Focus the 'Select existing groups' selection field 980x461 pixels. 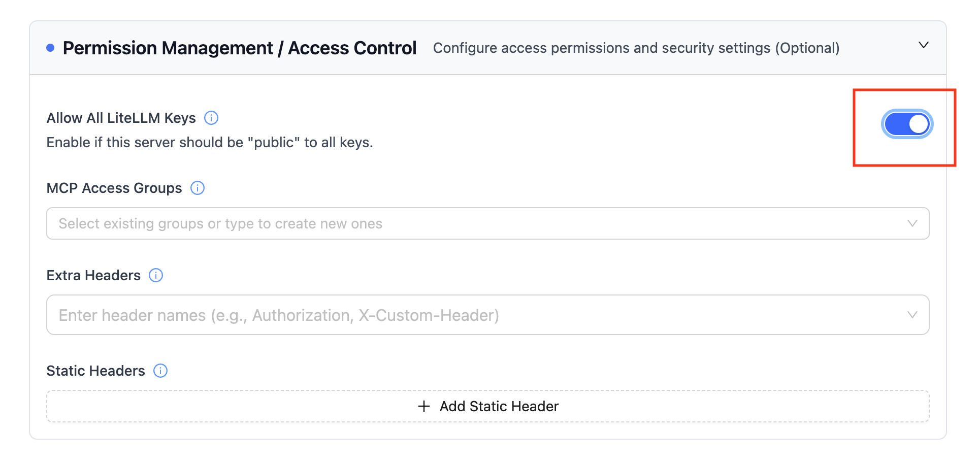point(488,223)
